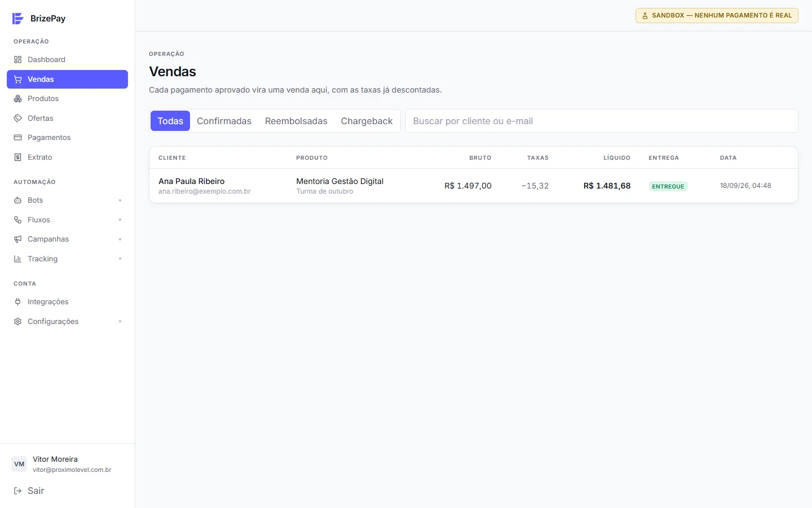Click the VM user avatar
812x508 pixels.
[x=19, y=464]
